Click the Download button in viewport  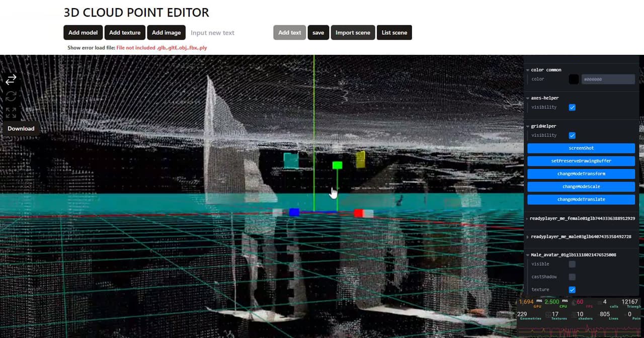(21, 128)
